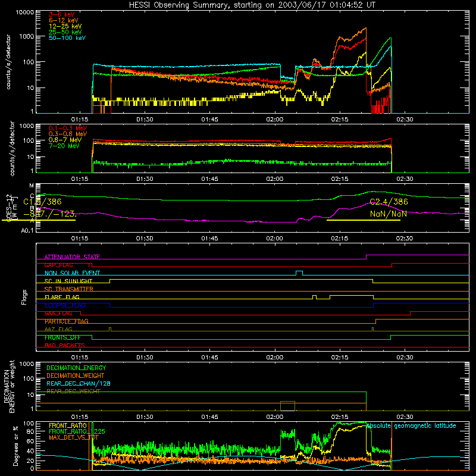Select the SC_TRANSMITTER flag label
Viewport: 476px width, 476px height.
(x=69, y=289)
